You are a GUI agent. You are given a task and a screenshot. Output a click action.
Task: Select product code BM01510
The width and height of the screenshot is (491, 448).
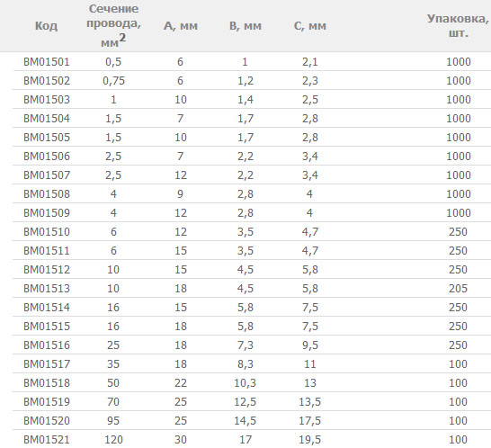47,232
